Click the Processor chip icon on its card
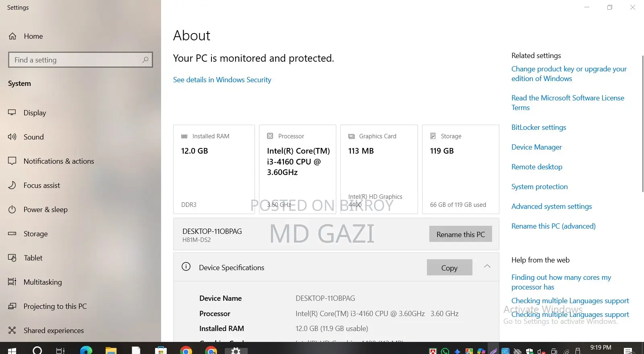Viewport: 644px width, 354px height. (270, 136)
